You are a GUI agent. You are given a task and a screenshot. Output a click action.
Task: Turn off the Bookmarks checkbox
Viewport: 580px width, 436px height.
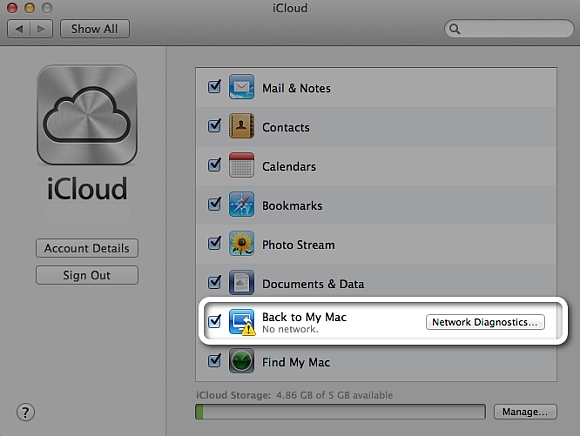215,204
